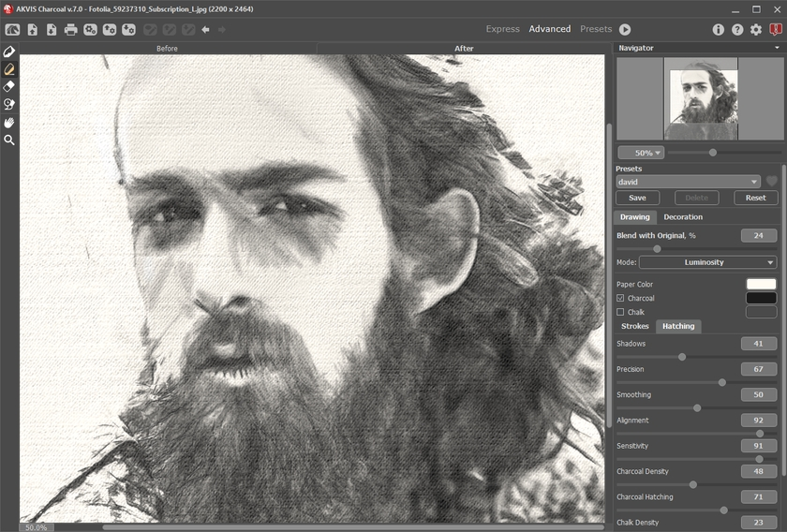Uncheck the Charcoal checkbox
The image size is (787, 532).
pos(620,298)
